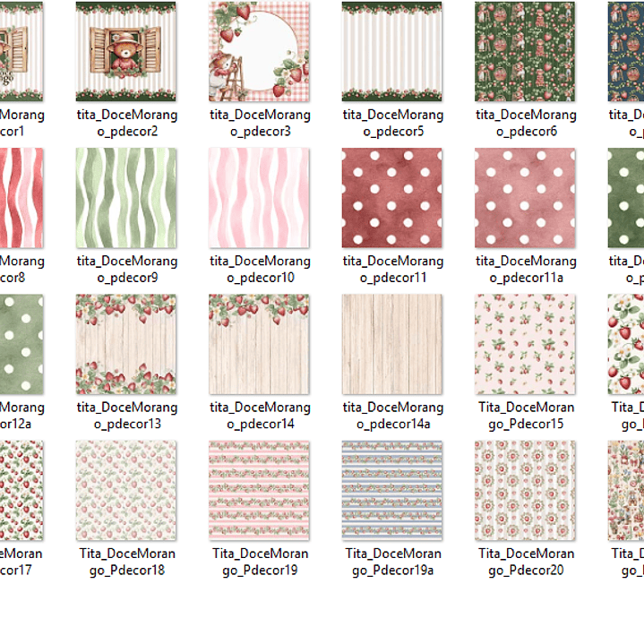
Task: Click the lighter pink polka dot pdecor11a thumbnail
Action: pos(525,198)
